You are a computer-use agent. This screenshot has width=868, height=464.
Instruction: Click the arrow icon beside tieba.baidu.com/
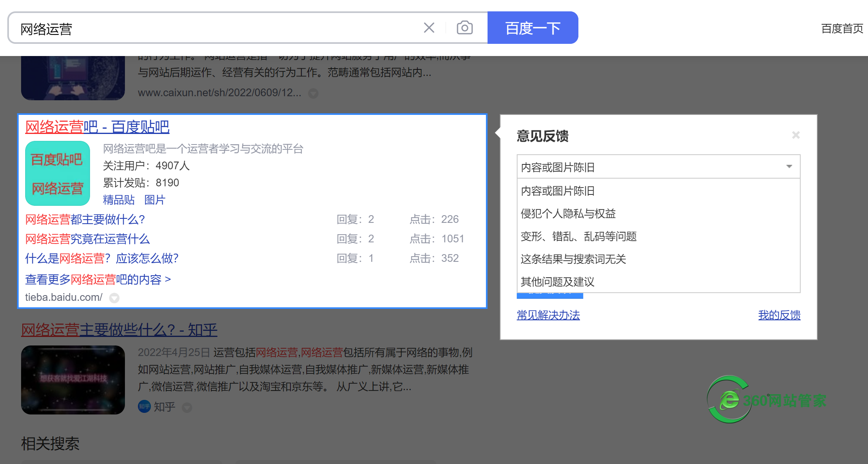[114, 298]
